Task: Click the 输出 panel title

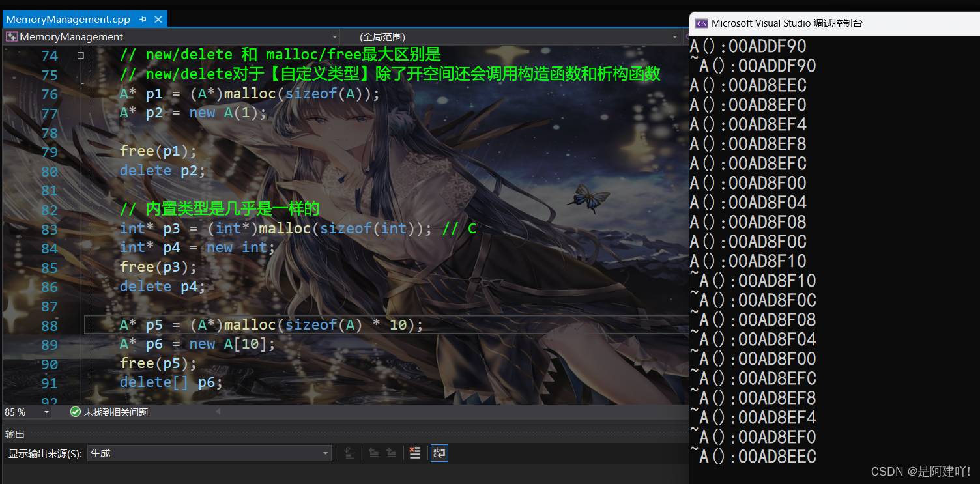Action: pos(15,434)
